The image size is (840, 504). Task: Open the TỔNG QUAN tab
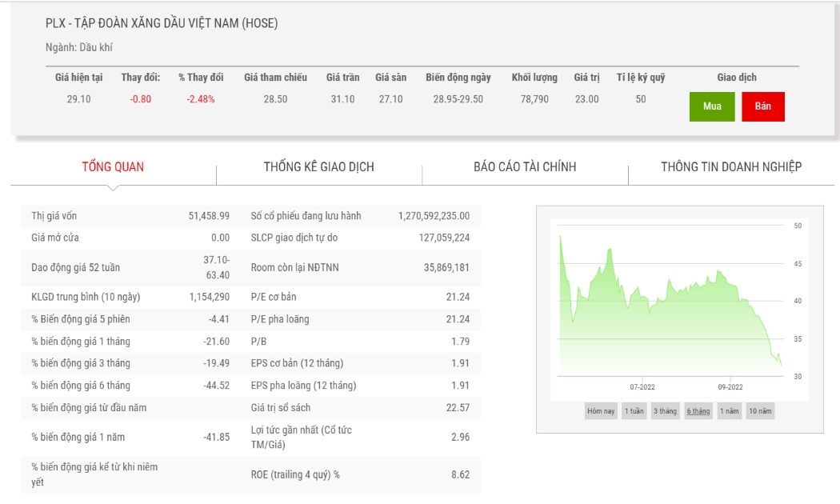tap(113, 167)
